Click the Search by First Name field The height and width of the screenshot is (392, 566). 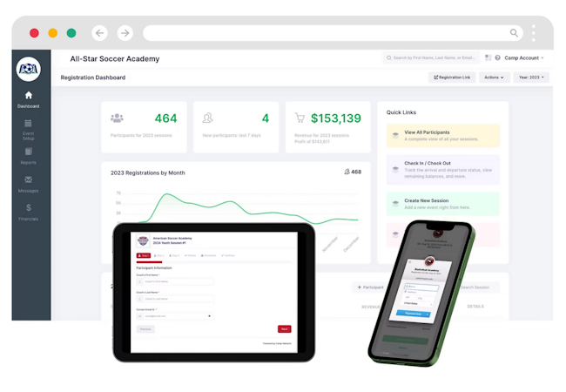pyautogui.click(x=431, y=57)
